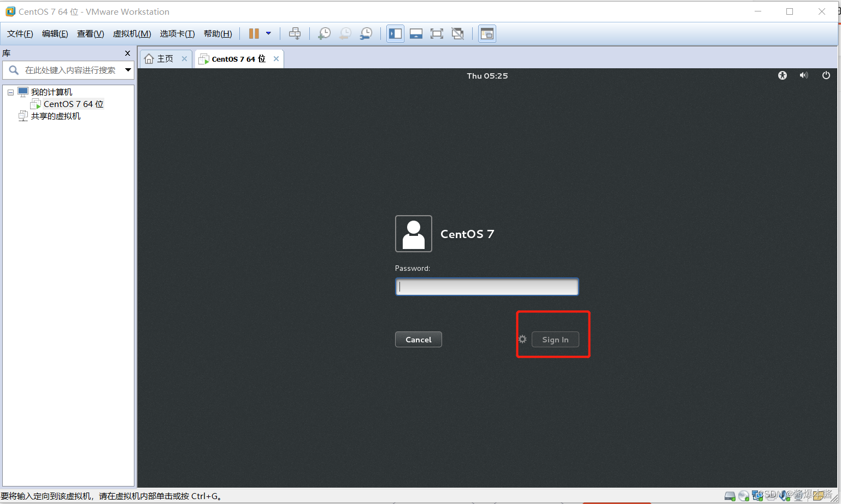Open the library search filter dropdown

pos(128,70)
